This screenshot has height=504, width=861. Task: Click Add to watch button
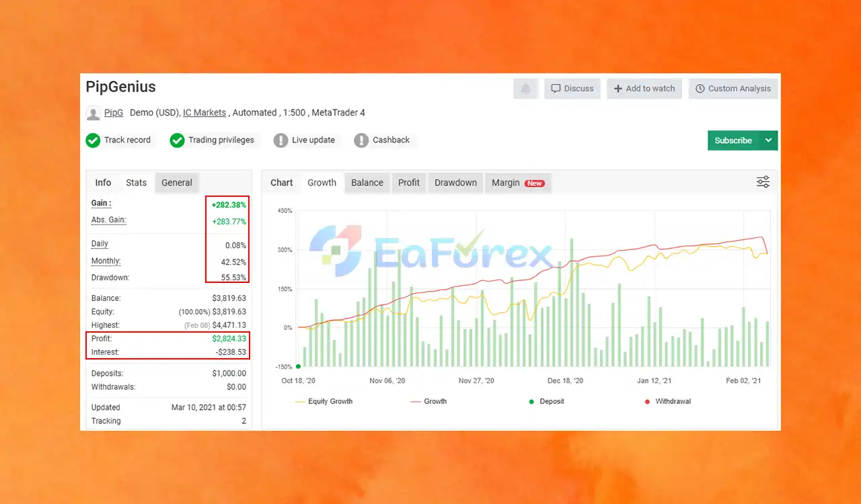[x=644, y=89]
